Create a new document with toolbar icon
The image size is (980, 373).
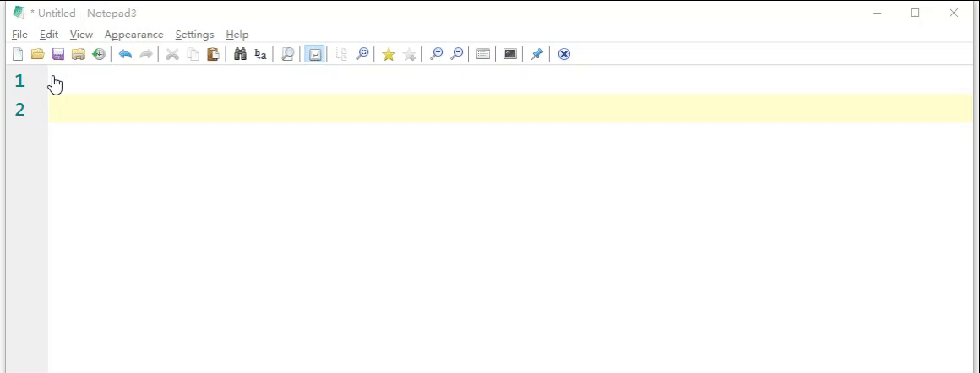click(x=18, y=54)
